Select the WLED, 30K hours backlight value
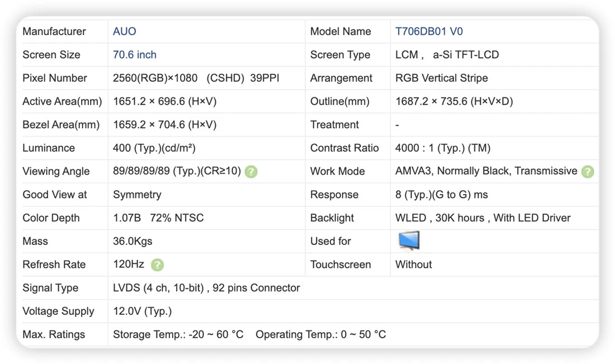 coord(483,218)
